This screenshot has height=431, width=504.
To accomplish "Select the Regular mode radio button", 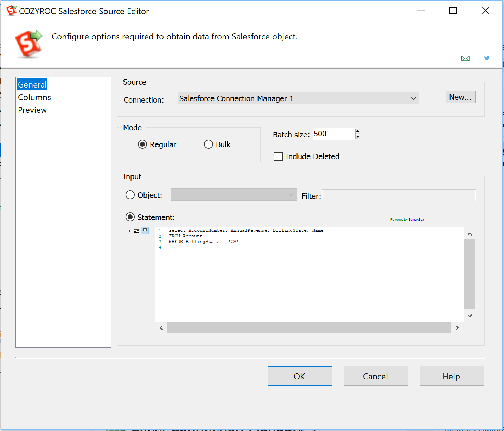I will [142, 144].
